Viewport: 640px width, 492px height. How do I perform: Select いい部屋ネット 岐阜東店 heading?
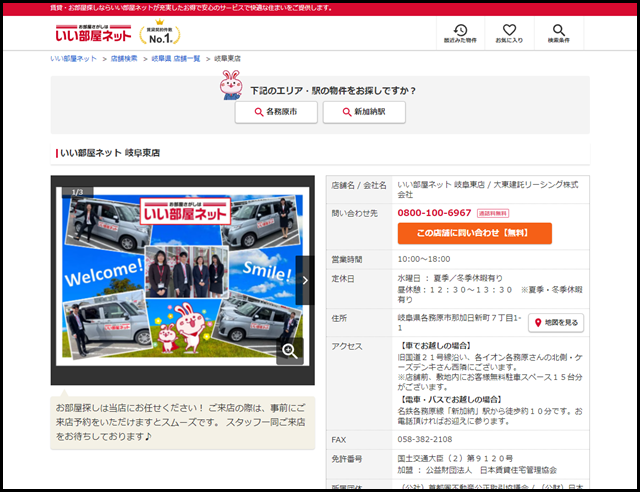[x=110, y=153]
